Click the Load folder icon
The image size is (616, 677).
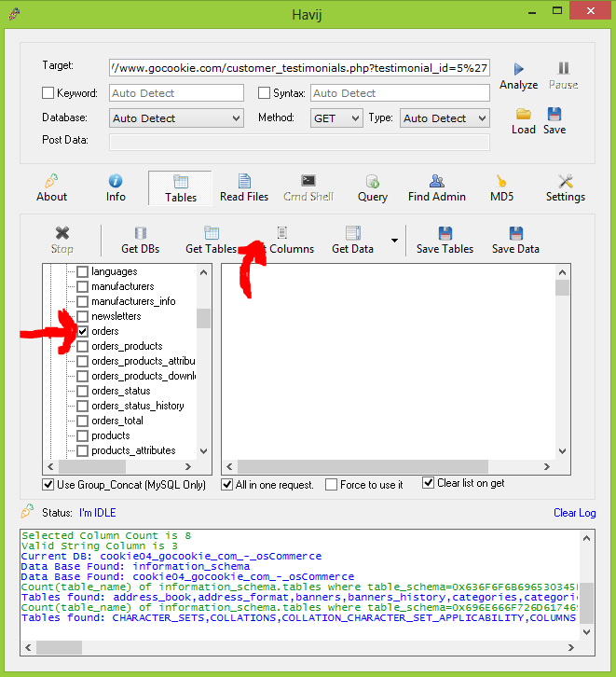coord(523,114)
